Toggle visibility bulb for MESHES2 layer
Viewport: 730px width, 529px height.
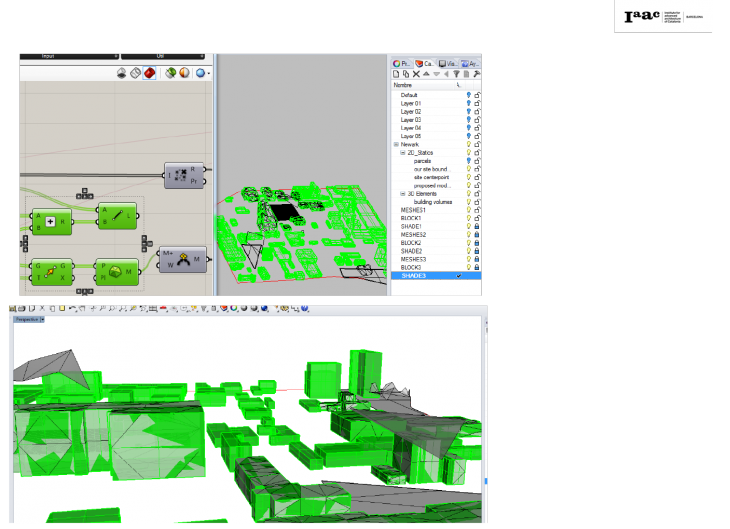point(468,234)
